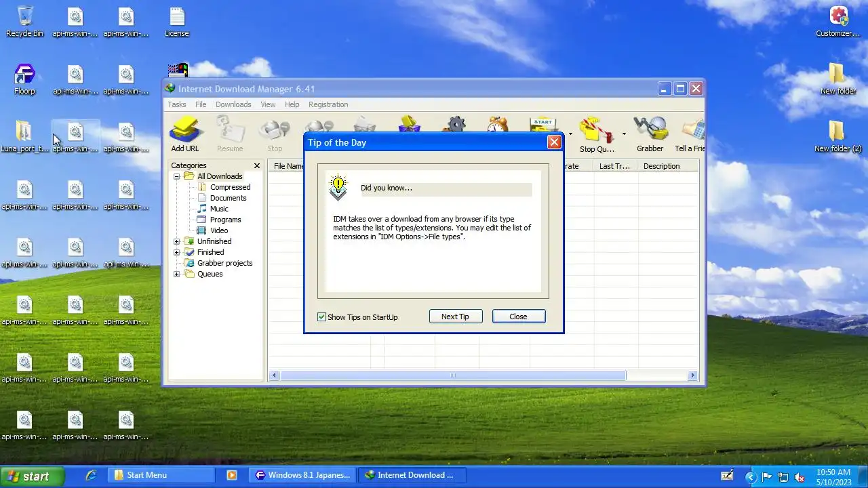Expand the Finished category node

tap(177, 252)
